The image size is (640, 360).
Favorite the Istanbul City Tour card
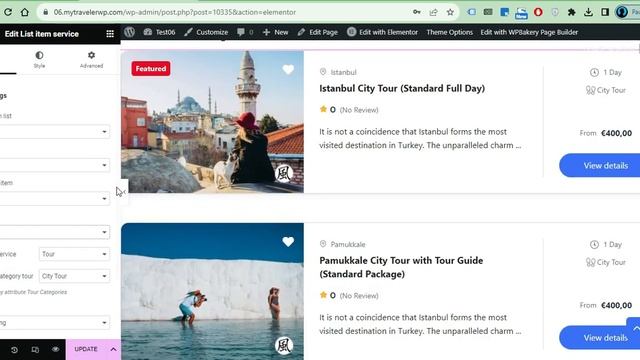point(288,69)
